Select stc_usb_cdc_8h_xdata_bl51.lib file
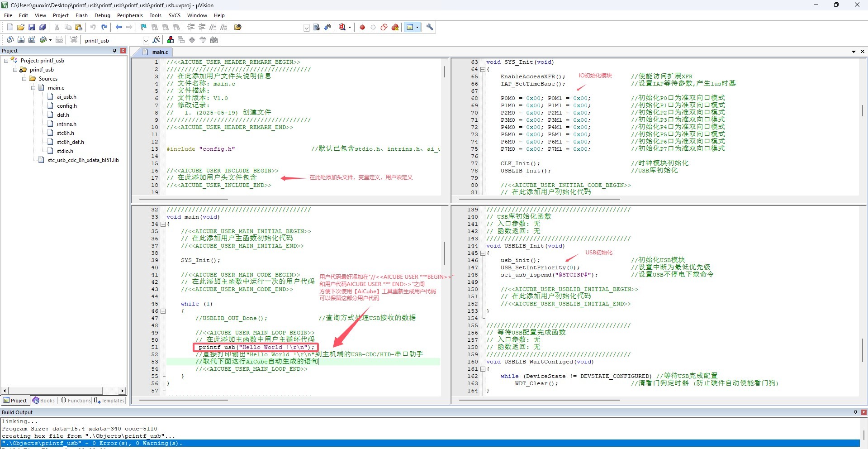Viewport: 868px width, 449px height. pos(83,160)
